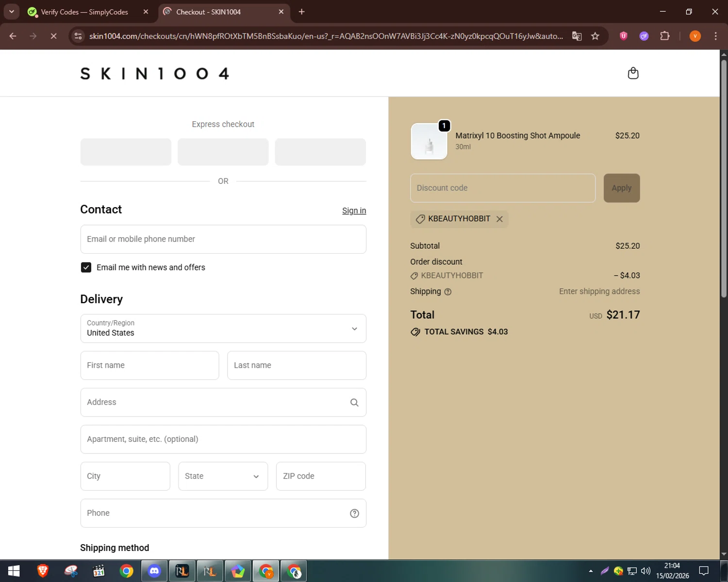Click the Apply discount button
This screenshot has height=582, width=728.
[622, 188]
